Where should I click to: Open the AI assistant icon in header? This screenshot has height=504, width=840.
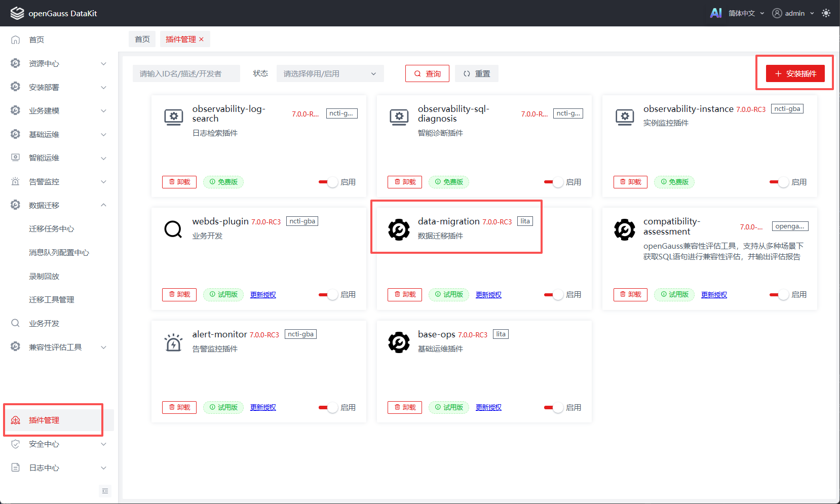(715, 13)
